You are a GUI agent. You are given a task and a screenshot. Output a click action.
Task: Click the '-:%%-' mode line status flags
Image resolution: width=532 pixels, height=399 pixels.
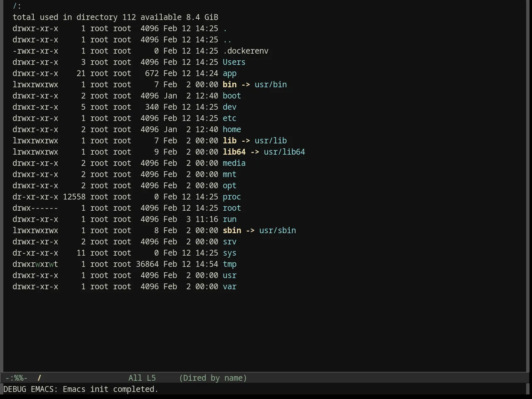pyautogui.click(x=16, y=378)
